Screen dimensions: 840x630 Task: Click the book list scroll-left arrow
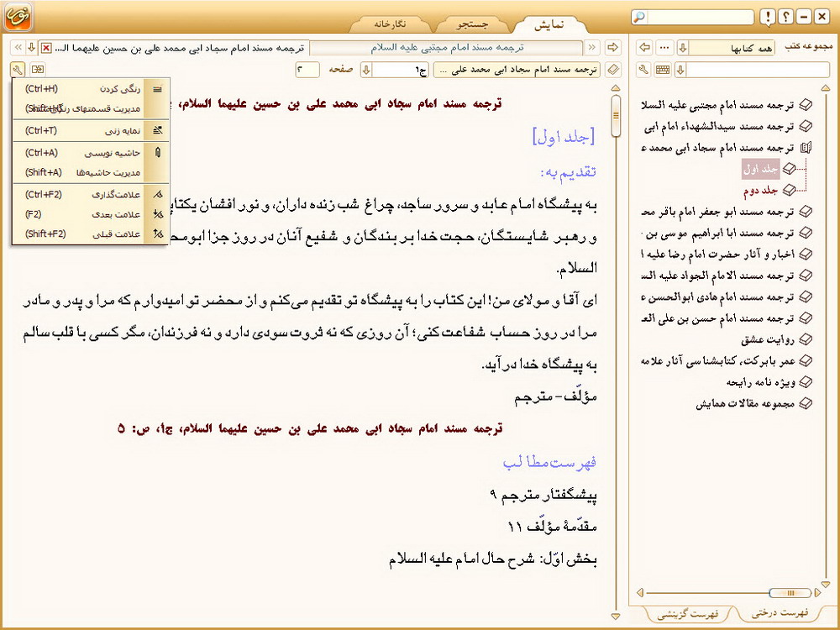coord(639,592)
